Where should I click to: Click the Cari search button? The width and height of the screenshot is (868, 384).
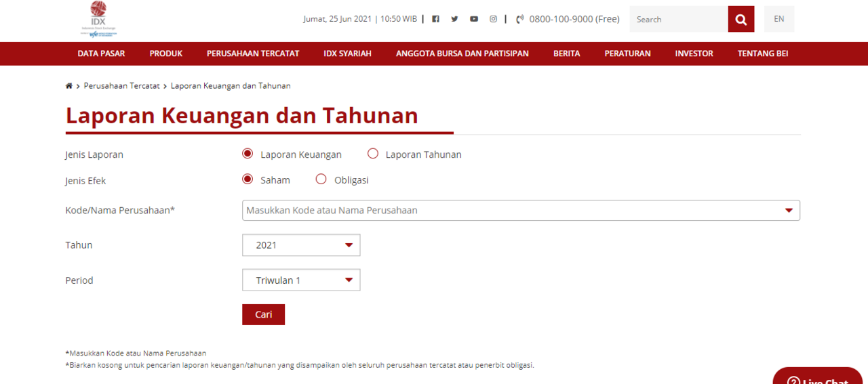tap(263, 314)
